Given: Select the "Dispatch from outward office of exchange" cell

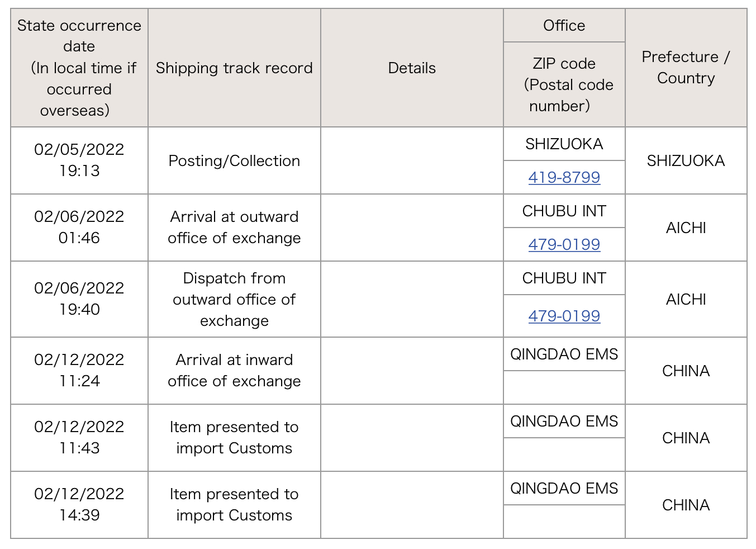Looking at the screenshot, I should 234,299.
